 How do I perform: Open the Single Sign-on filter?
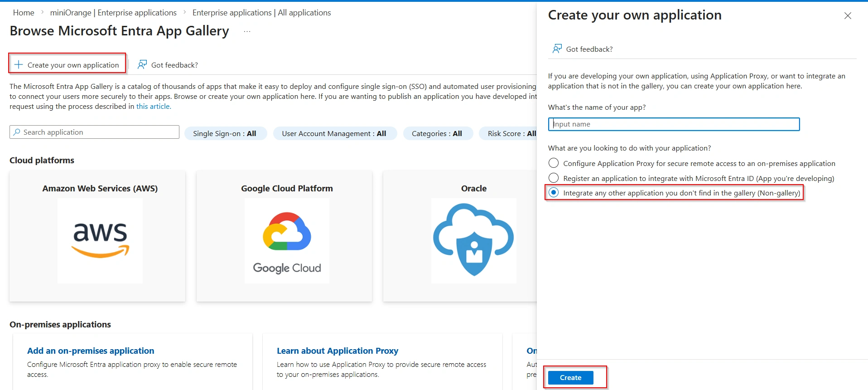tap(226, 133)
